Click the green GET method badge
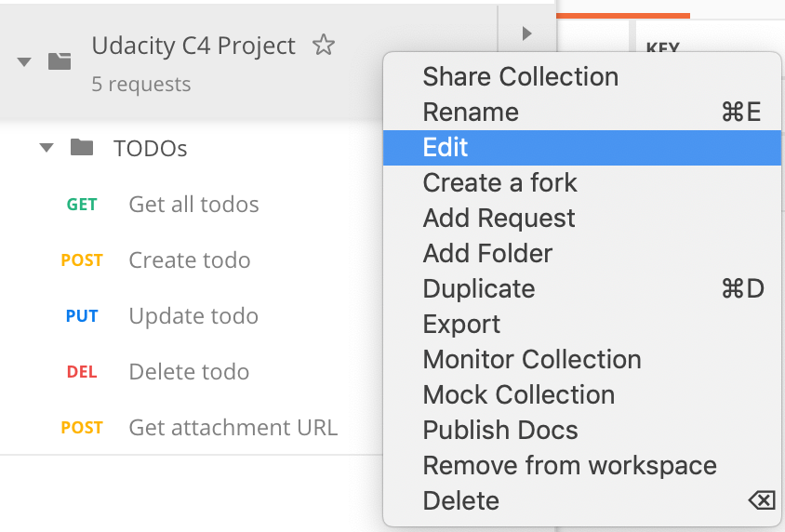The image size is (785, 532). [82, 205]
